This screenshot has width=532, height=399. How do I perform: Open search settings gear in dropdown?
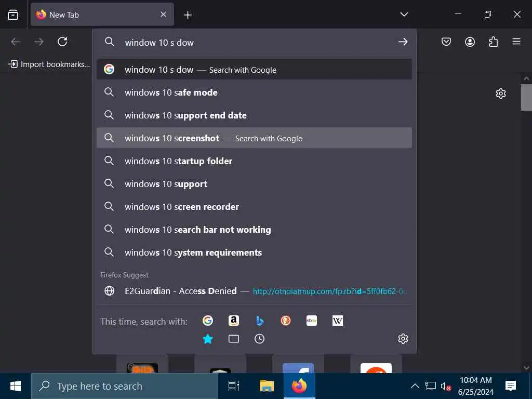point(403,339)
